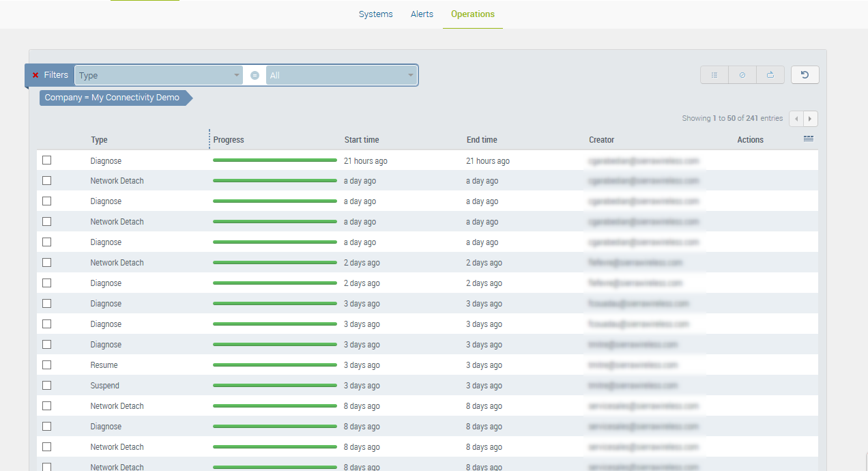The height and width of the screenshot is (471, 868).
Task: Click the refresh table icon button
Action: tap(805, 75)
